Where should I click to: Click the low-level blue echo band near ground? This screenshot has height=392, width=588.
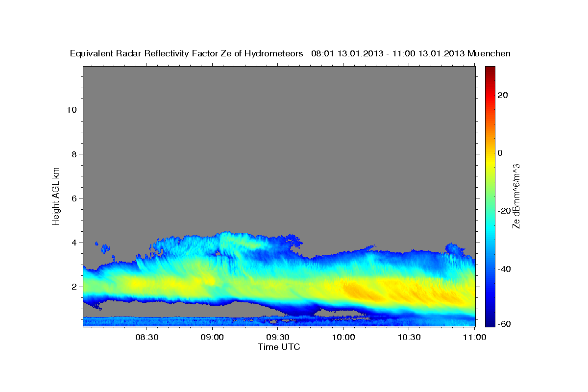pos(279,321)
